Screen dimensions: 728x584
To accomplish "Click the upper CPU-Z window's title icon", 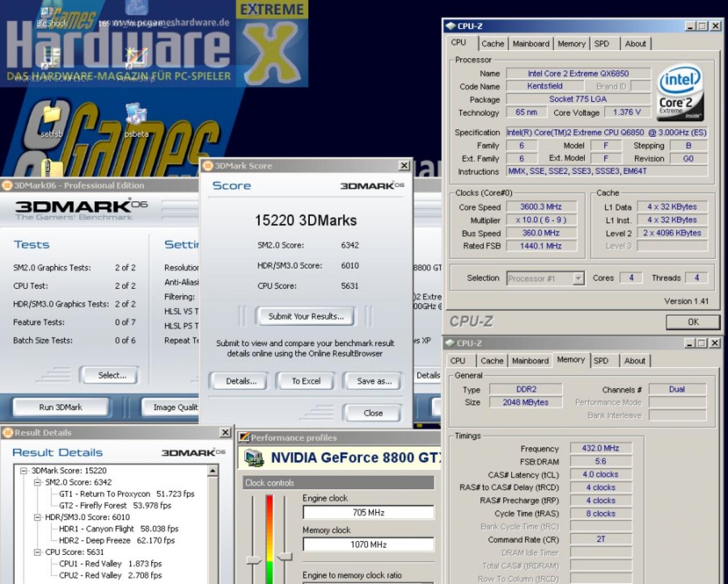I will point(451,26).
